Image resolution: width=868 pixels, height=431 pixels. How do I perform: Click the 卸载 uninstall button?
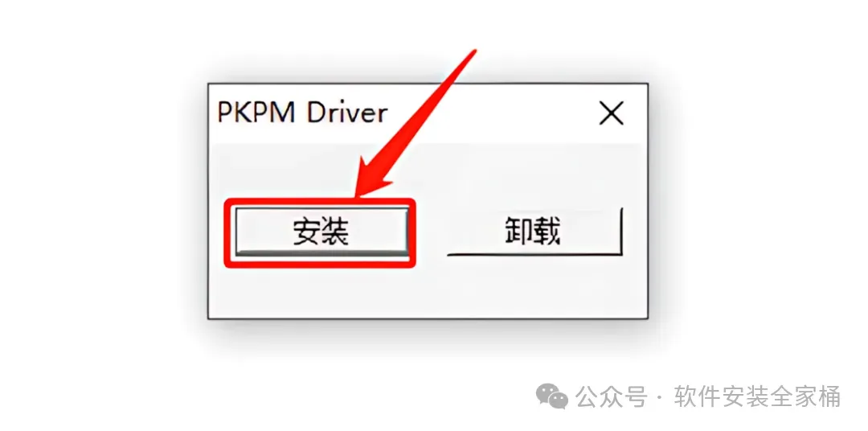pyautogui.click(x=534, y=231)
